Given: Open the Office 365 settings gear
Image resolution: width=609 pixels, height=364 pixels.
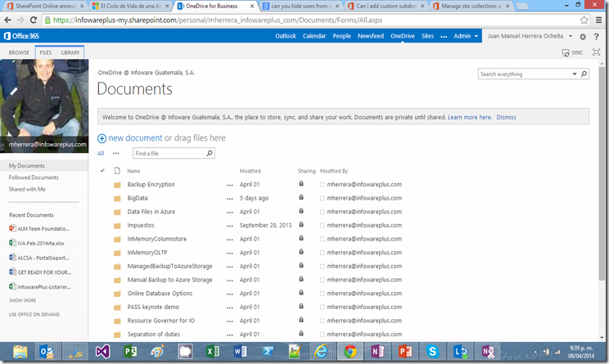Looking at the screenshot, I should tap(583, 37).
